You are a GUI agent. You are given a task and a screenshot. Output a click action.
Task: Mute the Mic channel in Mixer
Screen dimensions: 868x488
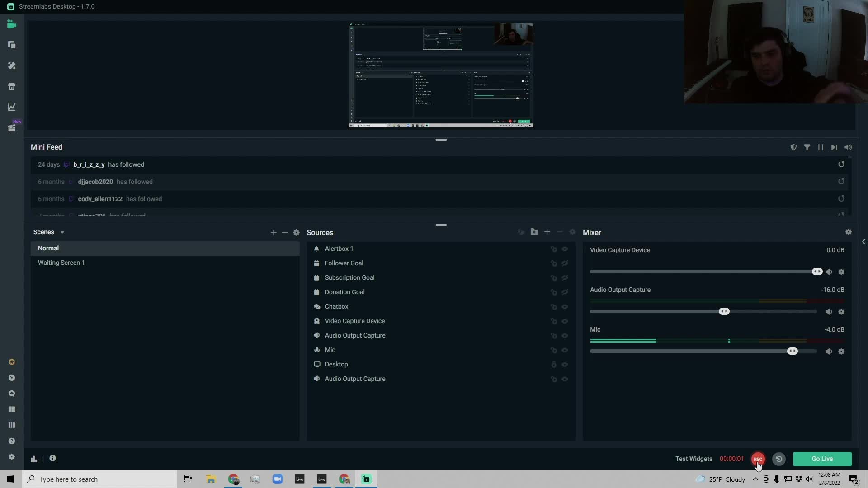(829, 352)
